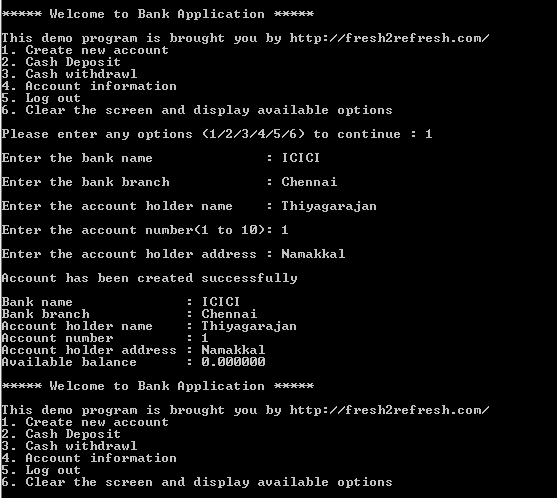Screen dimensions: 557x498
Task: Click the entered account number value
Action: (285, 230)
